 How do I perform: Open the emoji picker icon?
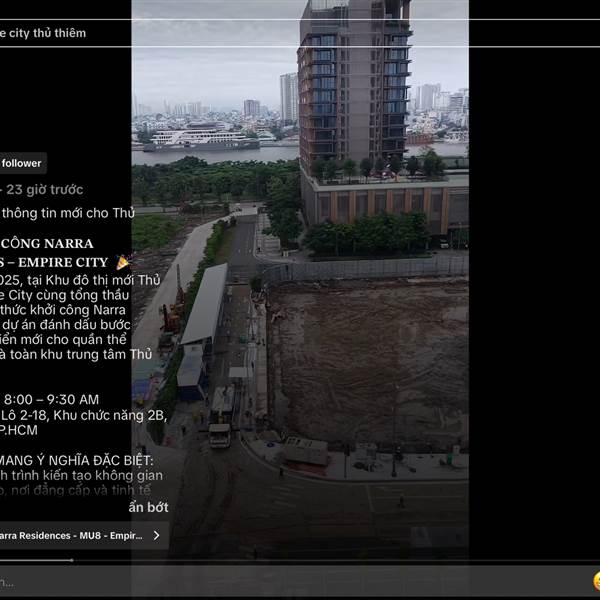[596, 581]
